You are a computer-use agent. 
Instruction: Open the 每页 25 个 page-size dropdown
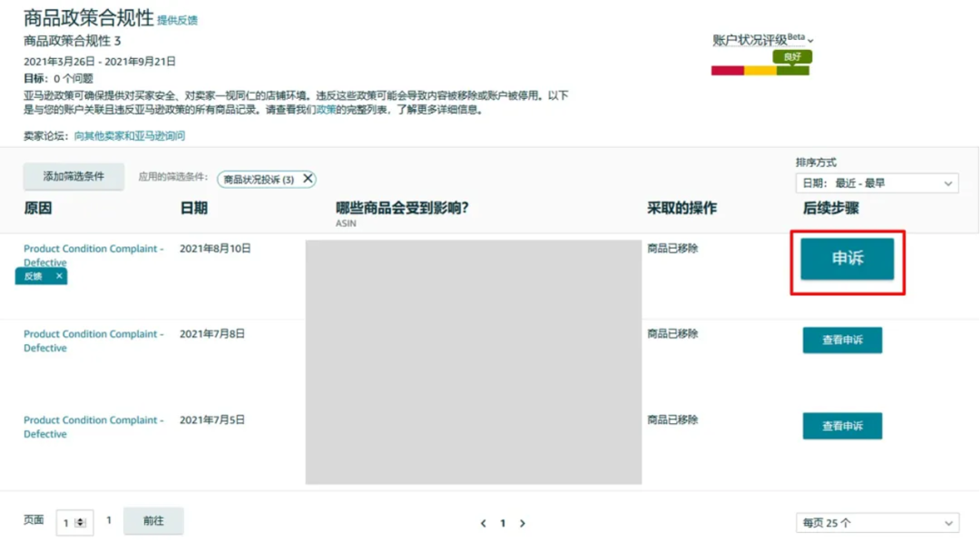(x=876, y=523)
